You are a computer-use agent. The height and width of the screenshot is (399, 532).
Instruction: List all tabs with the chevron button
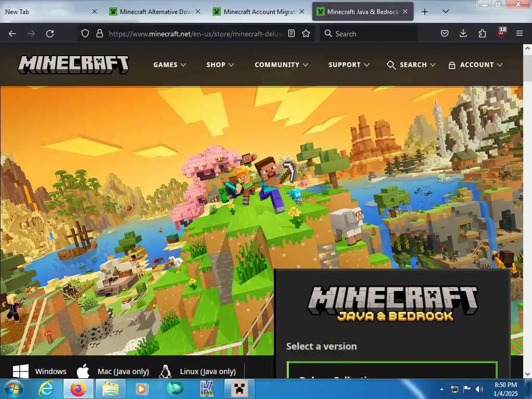point(446,11)
